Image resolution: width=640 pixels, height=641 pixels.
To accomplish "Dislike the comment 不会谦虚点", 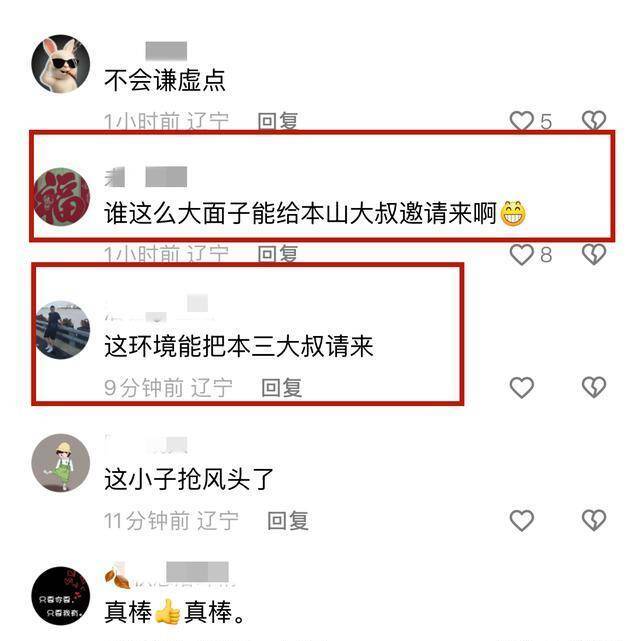I will pyautogui.click(x=593, y=121).
